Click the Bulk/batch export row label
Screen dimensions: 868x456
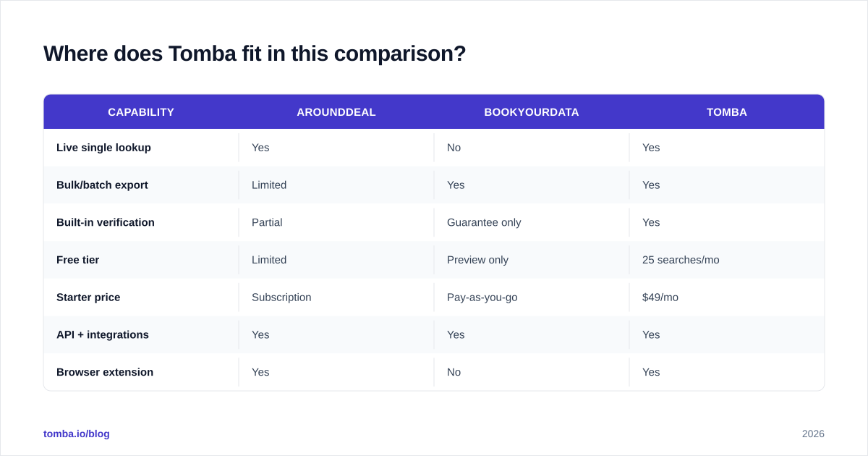(102, 185)
